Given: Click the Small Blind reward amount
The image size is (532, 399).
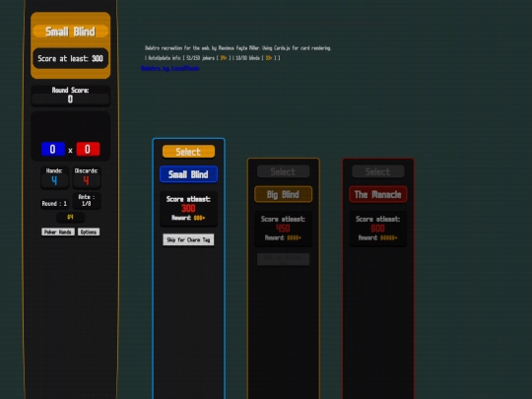Looking at the screenshot, I should coord(199,218).
